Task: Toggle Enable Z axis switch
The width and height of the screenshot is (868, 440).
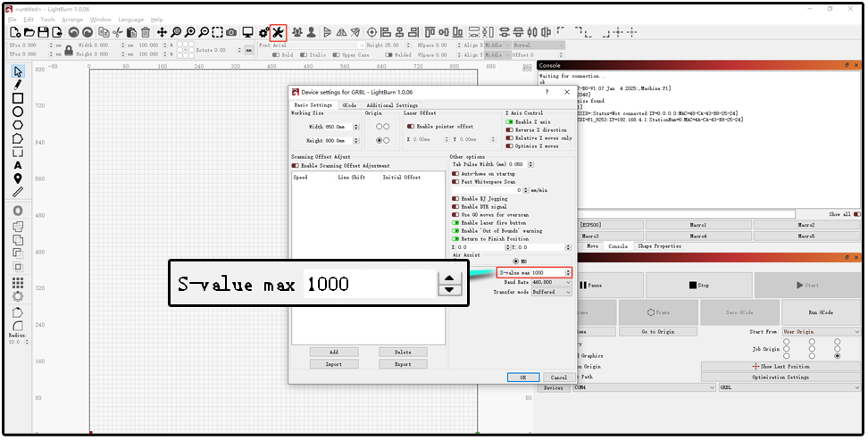Action: [509, 121]
